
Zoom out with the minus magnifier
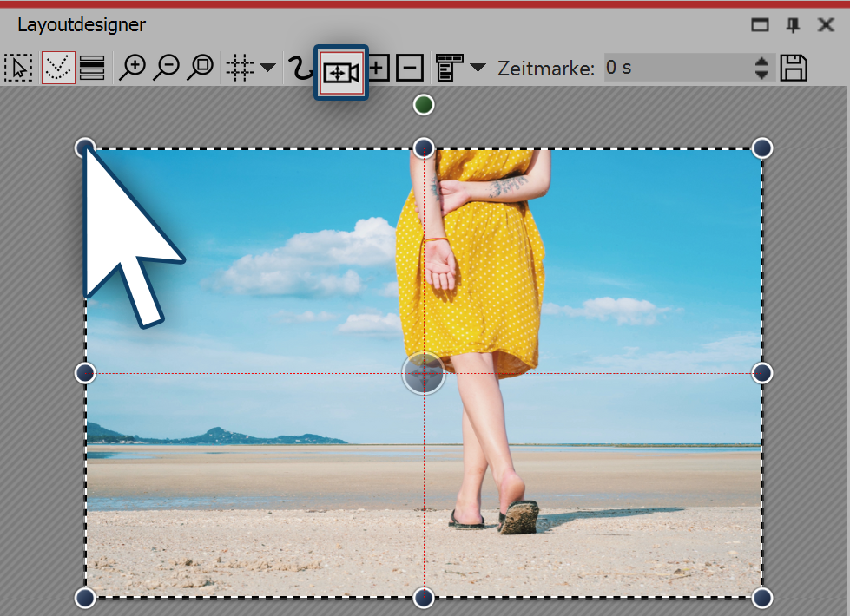pyautogui.click(x=167, y=68)
